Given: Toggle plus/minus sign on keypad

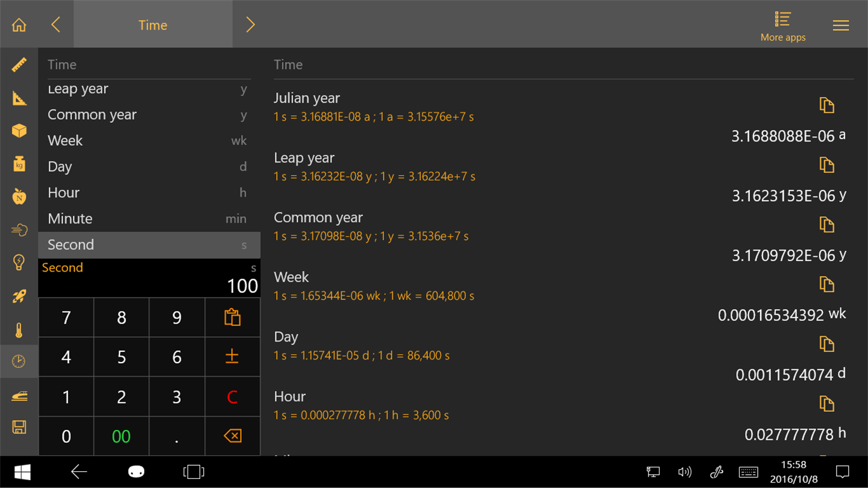Looking at the screenshot, I should tap(232, 357).
